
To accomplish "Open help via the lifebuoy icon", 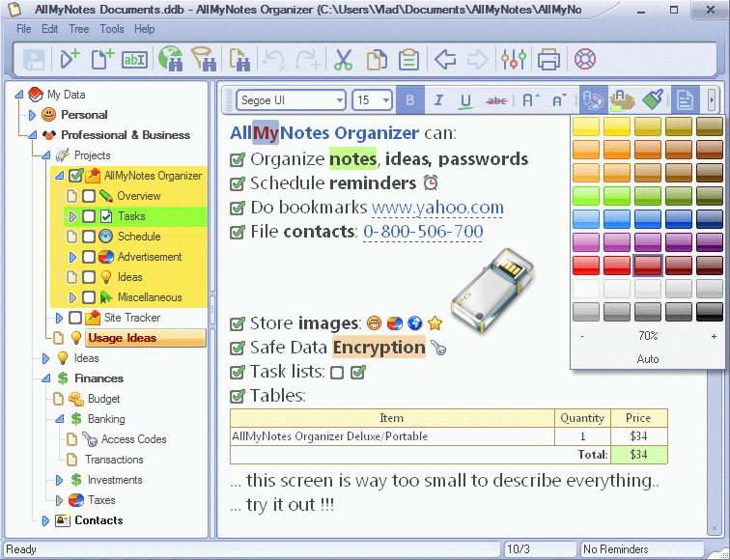I will tap(585, 59).
